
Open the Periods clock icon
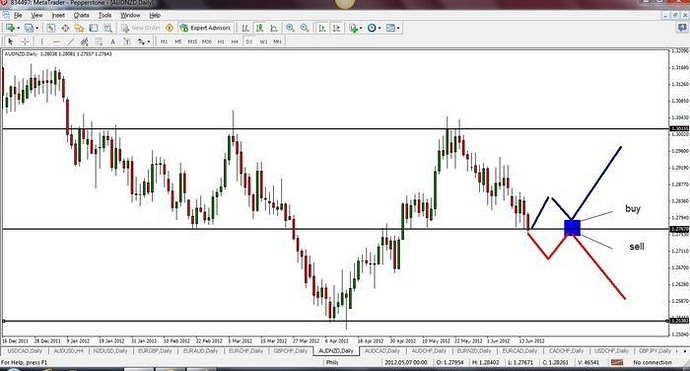point(372,28)
